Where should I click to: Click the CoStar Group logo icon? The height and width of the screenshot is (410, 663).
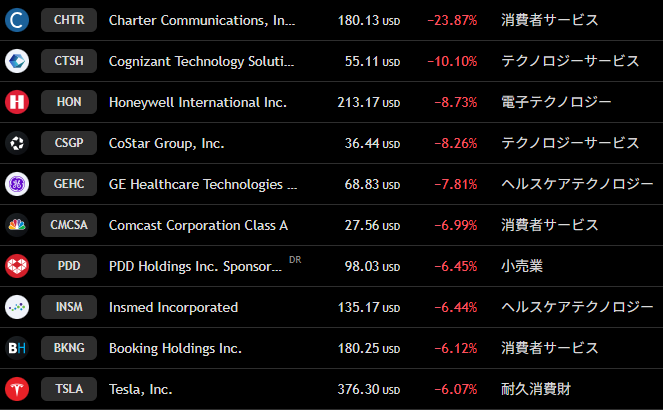17,143
